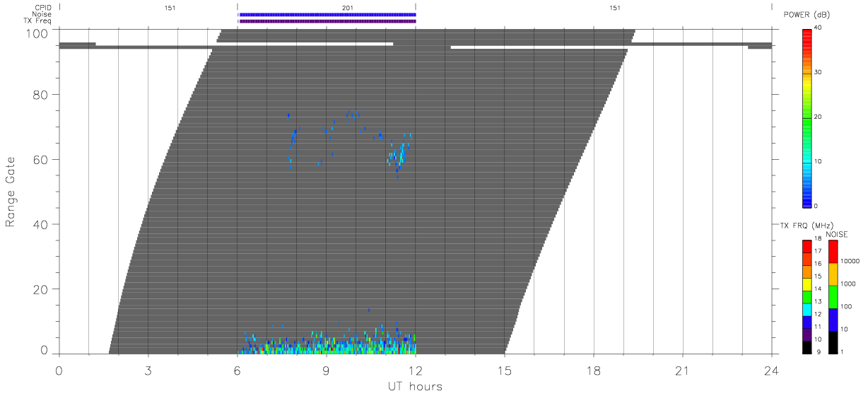Click the "15" tick on UT hours axis
The width and height of the screenshot is (868, 401).
pyautogui.click(x=504, y=370)
